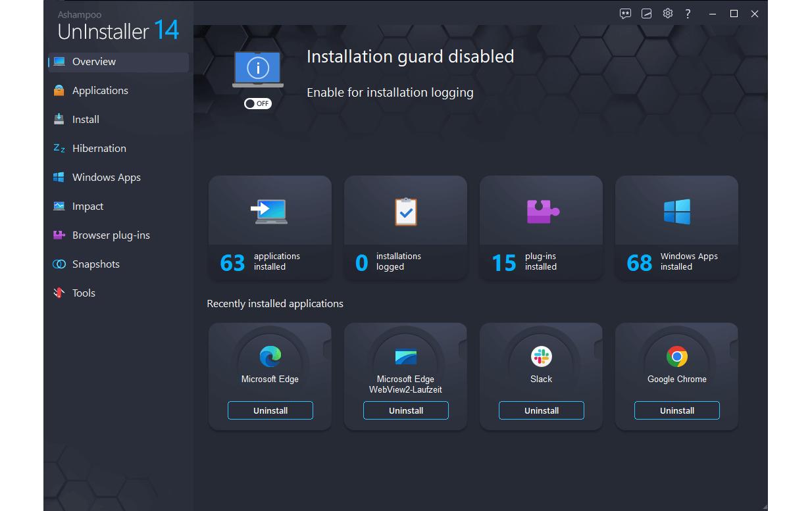Maximize the UnInstaller window

coord(734,14)
